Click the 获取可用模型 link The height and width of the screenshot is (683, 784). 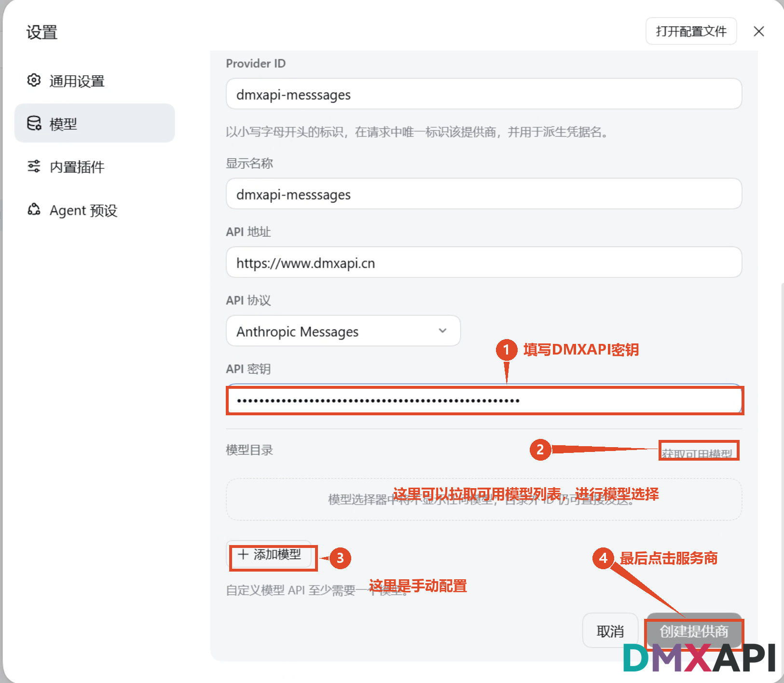coord(697,453)
